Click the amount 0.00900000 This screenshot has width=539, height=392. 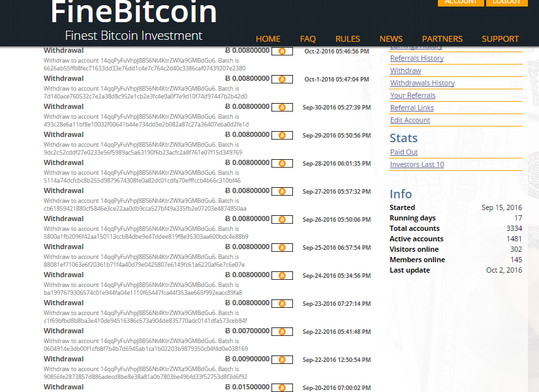pyautogui.click(x=247, y=359)
